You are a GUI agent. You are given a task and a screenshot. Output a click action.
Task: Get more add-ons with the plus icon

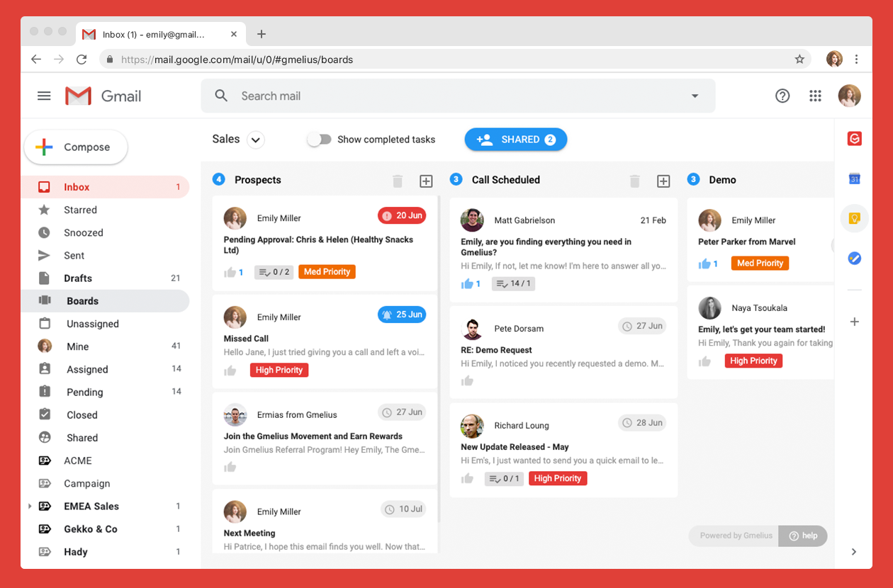click(854, 322)
